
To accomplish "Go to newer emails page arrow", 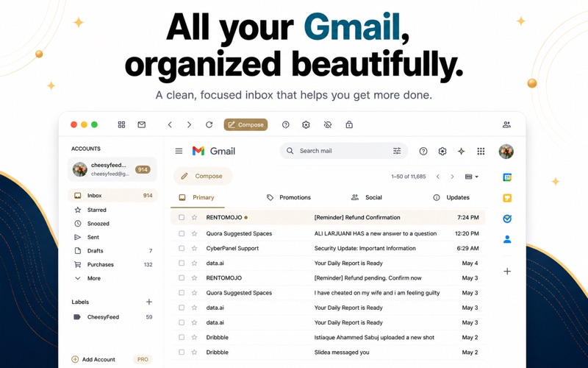I will [x=437, y=177].
